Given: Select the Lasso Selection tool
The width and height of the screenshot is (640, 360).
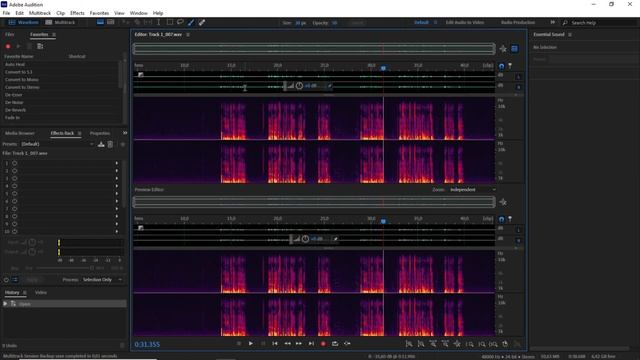Looking at the screenshot, I should tap(180, 22).
